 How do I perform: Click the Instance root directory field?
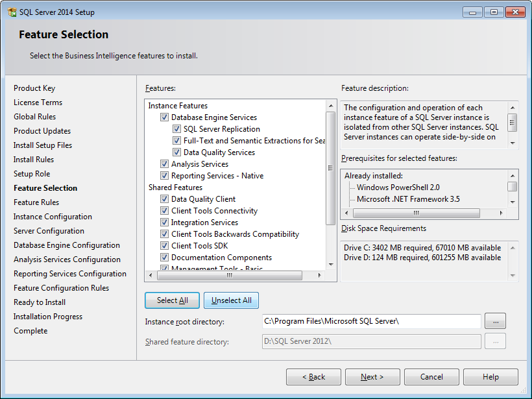(x=372, y=321)
